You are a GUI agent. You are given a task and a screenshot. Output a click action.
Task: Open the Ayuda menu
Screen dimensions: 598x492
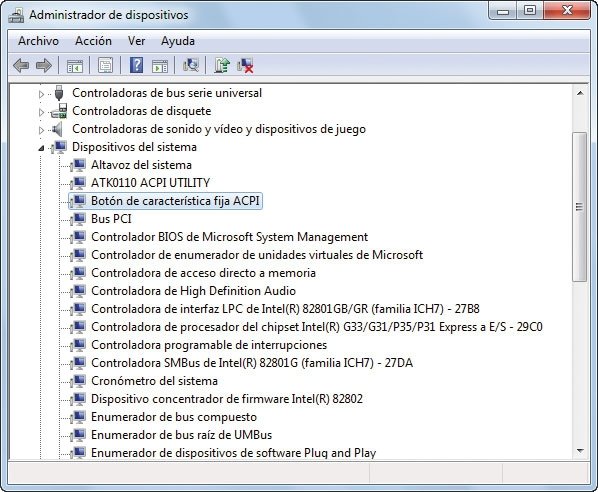click(178, 41)
